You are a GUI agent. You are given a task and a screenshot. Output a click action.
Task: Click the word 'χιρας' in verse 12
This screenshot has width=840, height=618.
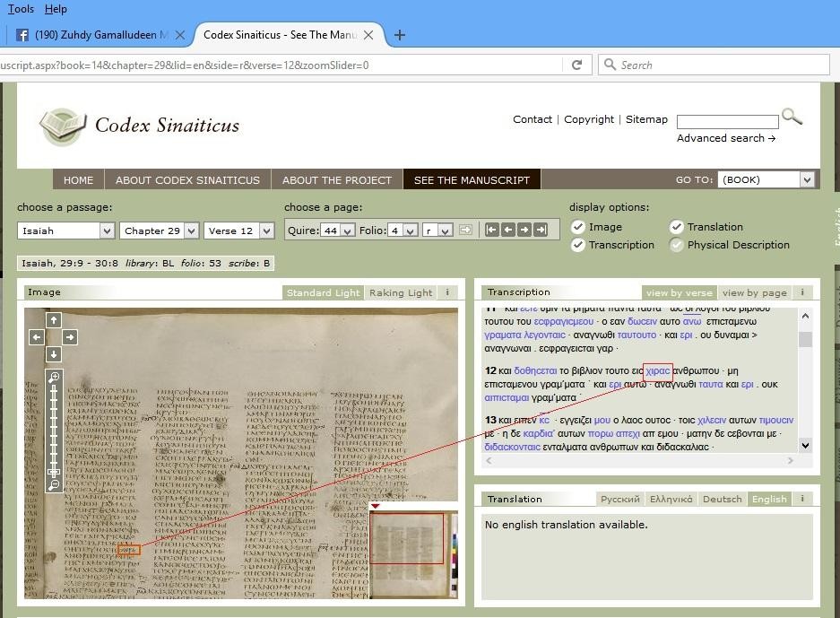click(658, 371)
